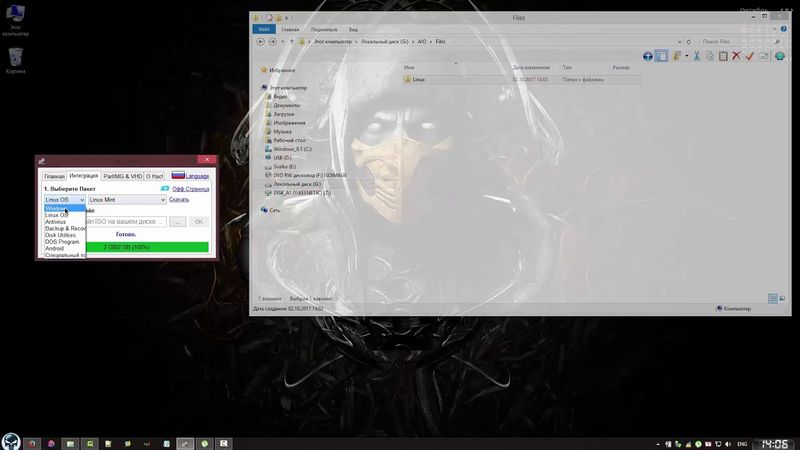Image resolution: width=800 pixels, height=450 pixels.
Task: Click the Language link
Action: (x=197, y=176)
